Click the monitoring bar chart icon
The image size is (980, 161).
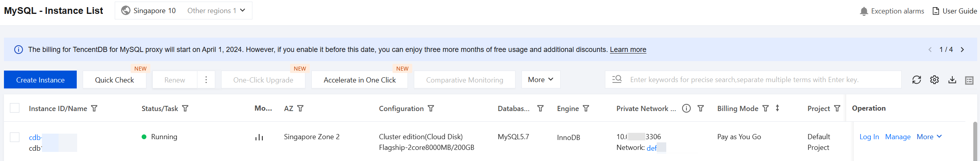(259, 137)
